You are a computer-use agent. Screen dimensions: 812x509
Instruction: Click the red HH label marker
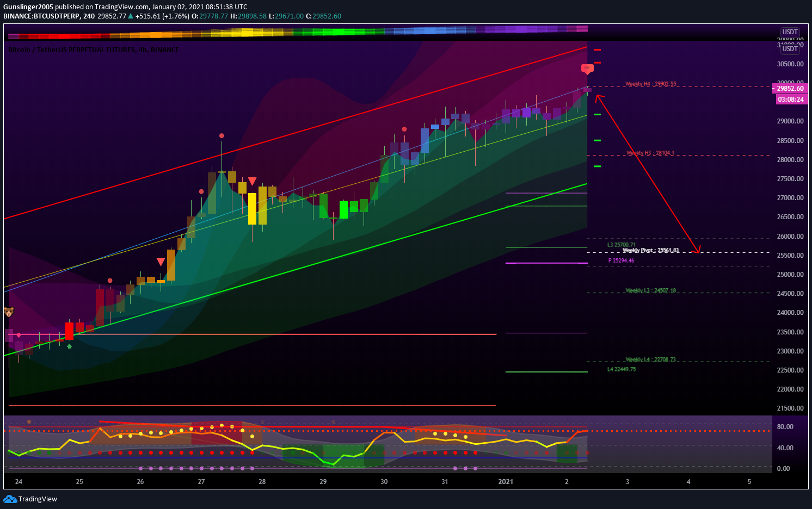[587, 69]
